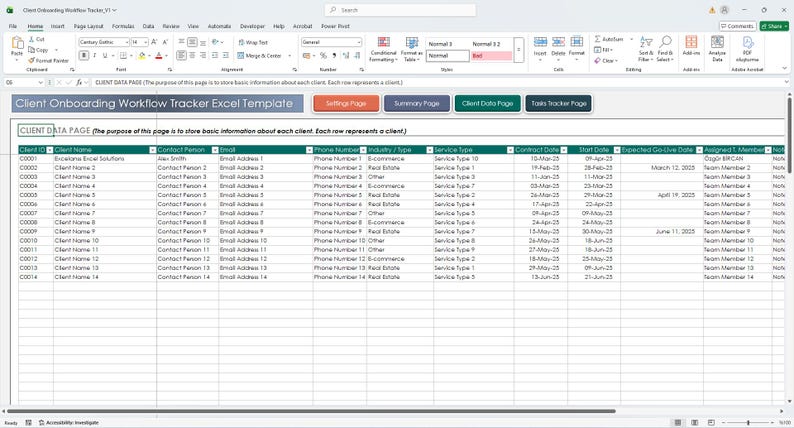
Task: Click in the Search box
Action: pos(400,10)
